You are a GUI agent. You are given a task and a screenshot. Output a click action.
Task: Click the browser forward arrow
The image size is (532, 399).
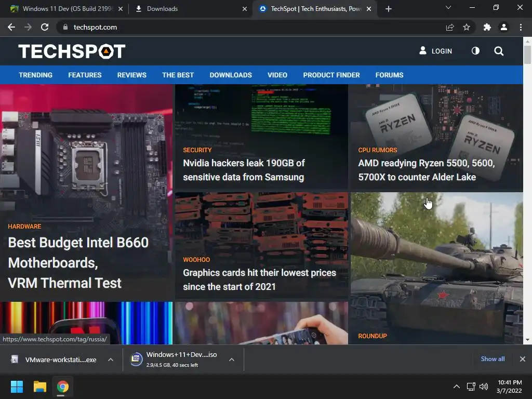(x=28, y=27)
